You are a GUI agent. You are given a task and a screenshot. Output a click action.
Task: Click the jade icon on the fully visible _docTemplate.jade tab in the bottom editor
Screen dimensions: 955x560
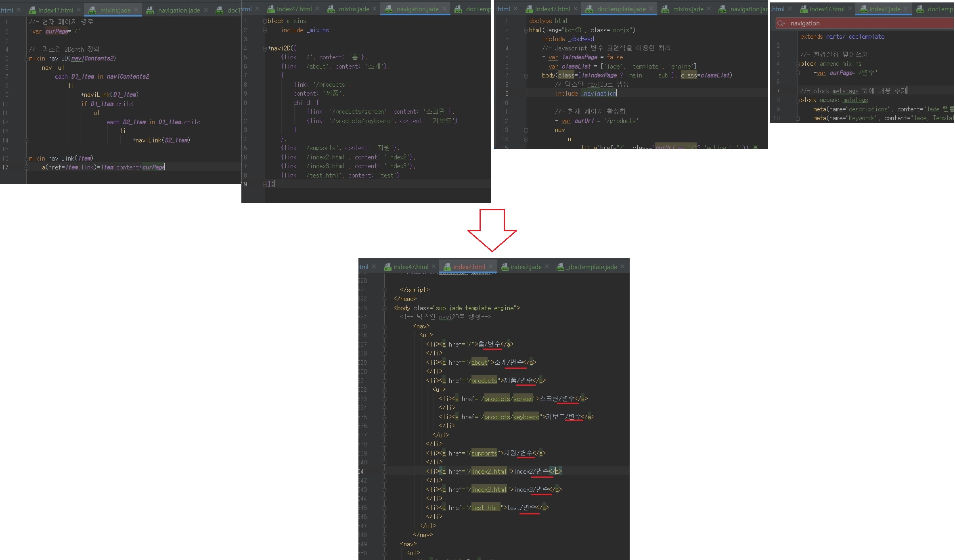pos(561,267)
